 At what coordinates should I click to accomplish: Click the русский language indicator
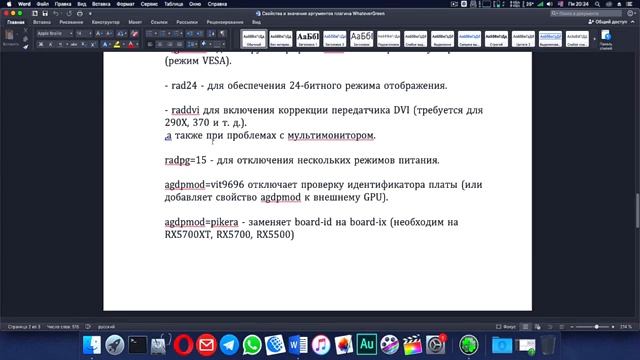[106, 327]
